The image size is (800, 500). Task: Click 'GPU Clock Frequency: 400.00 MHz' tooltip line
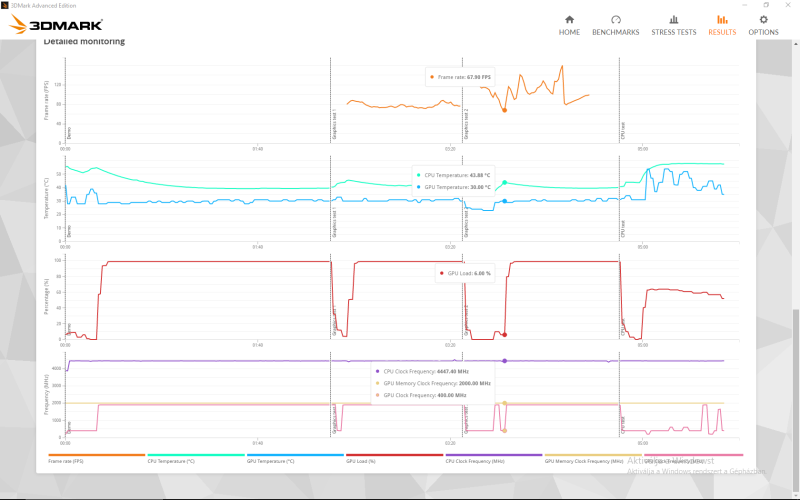(420, 395)
